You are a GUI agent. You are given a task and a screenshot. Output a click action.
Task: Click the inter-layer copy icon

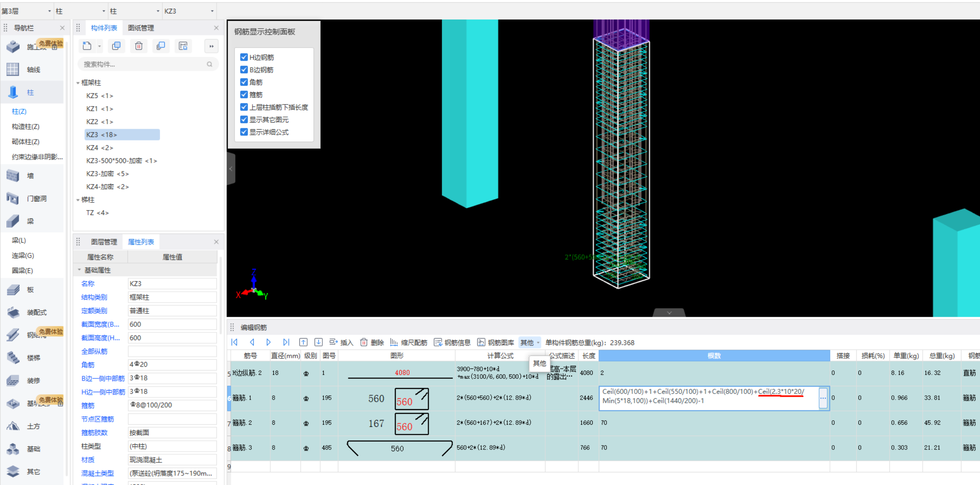click(x=161, y=46)
